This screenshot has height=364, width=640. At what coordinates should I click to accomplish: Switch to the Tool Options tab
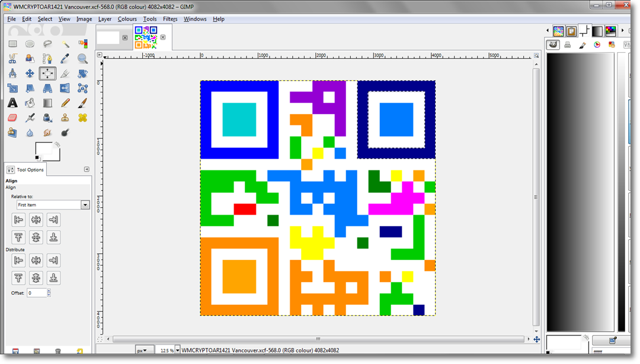[25, 169]
